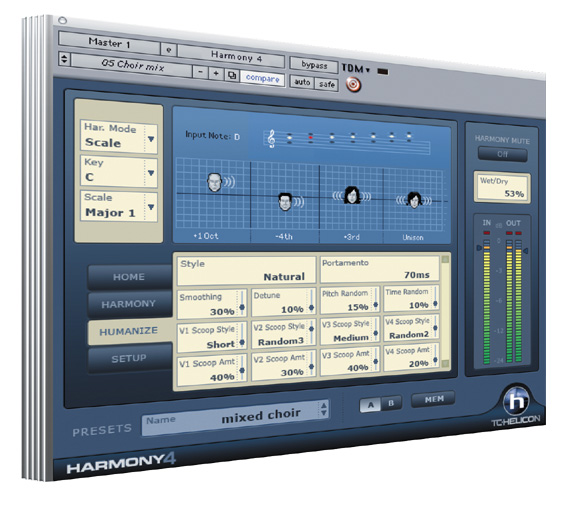Open the Harmony 4 plug-in selector
Viewport: 567px width, 509px height.
coord(231,56)
